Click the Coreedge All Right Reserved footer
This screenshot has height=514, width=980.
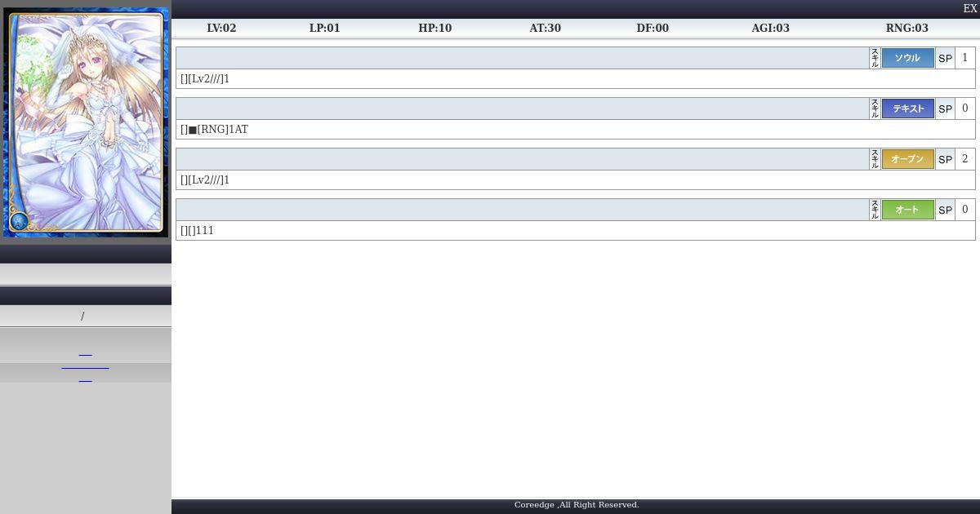pyautogui.click(x=577, y=505)
